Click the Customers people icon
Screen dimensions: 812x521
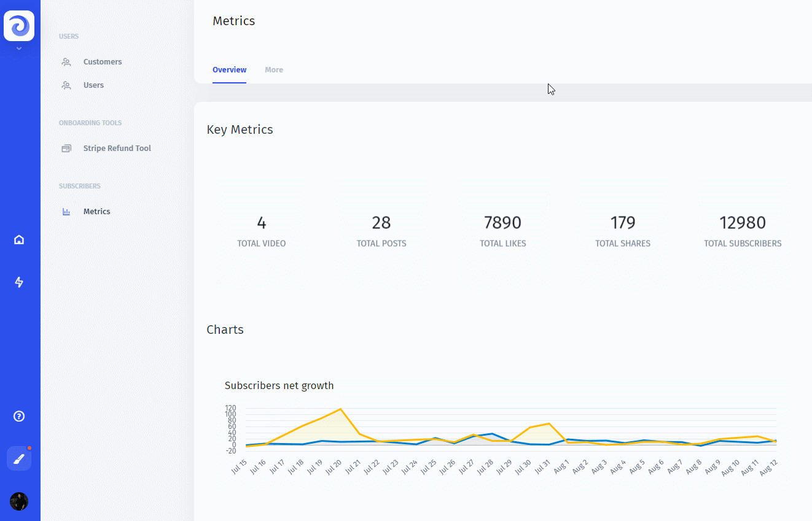(66, 62)
